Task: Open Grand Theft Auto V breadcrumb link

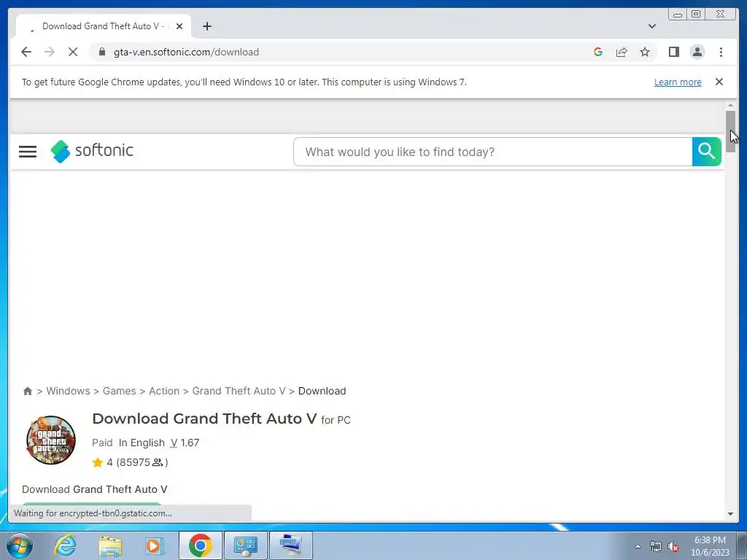Action: pyautogui.click(x=239, y=391)
